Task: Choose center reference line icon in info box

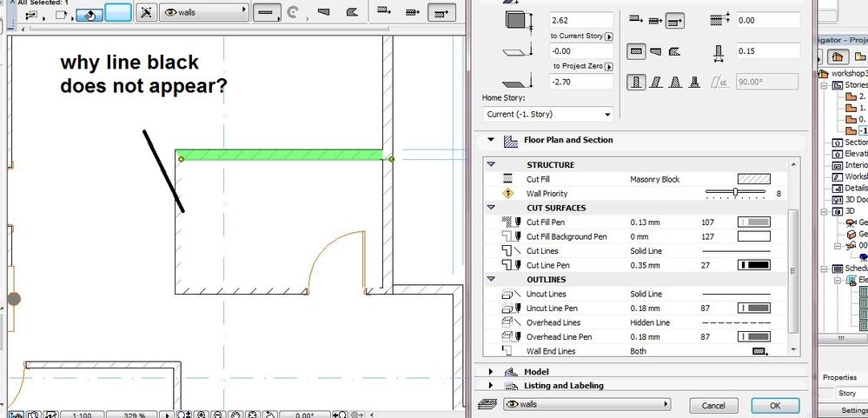Action: click(x=412, y=11)
